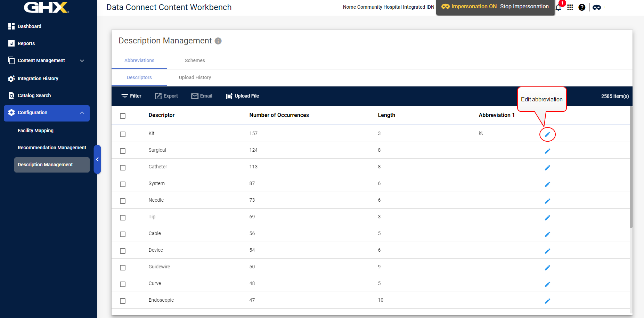Collapse the Configuration sidebar section

pos(82,113)
